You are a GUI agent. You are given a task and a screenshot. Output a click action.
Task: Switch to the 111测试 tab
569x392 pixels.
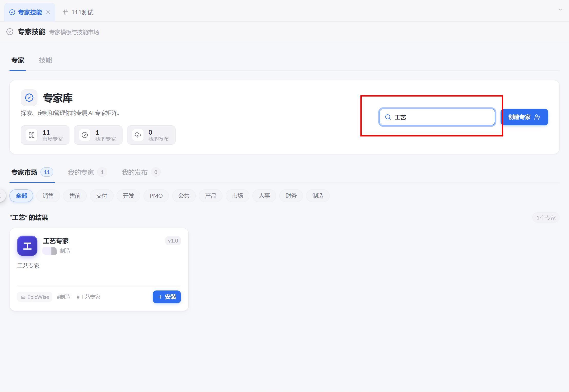(x=78, y=12)
